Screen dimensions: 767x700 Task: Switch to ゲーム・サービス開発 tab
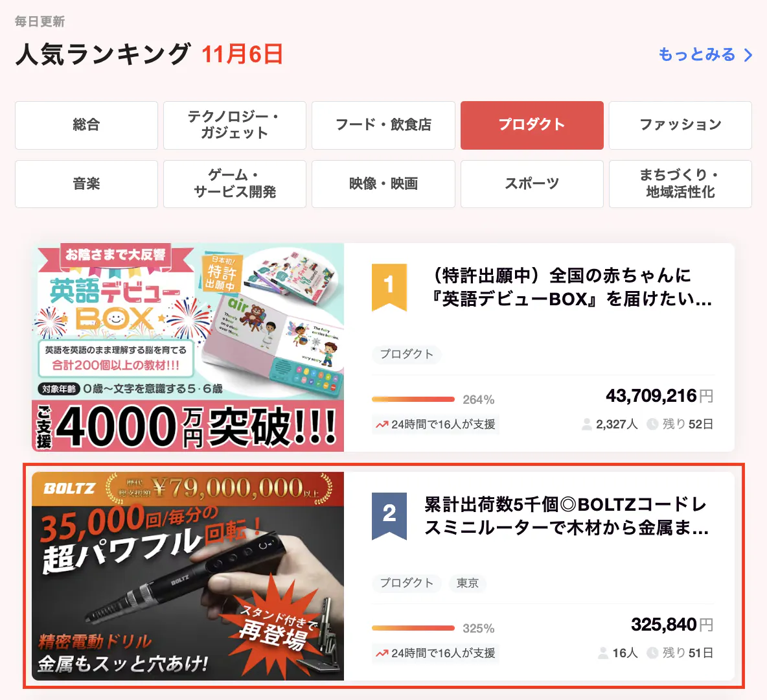(235, 184)
